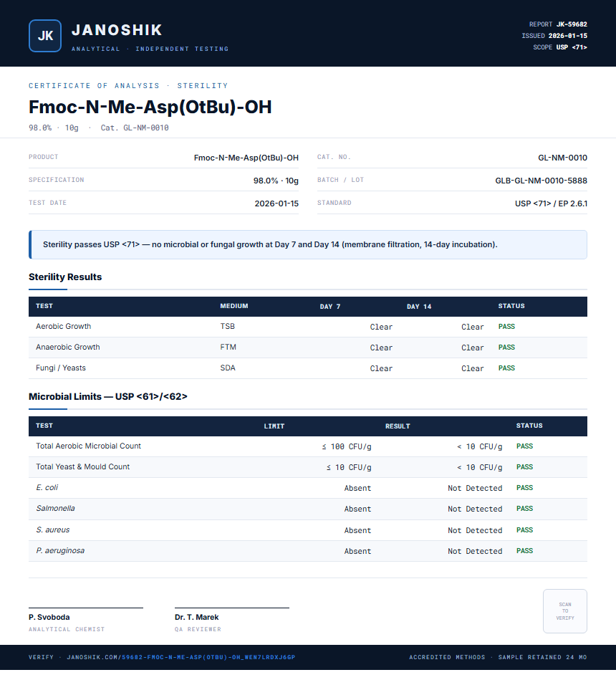Click the S. aureus row label
This screenshot has width=616, height=690.
(x=53, y=530)
